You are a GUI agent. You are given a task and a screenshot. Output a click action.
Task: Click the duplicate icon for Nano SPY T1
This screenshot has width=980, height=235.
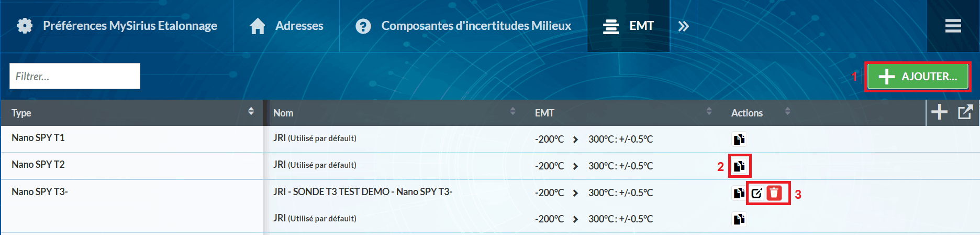pos(739,140)
